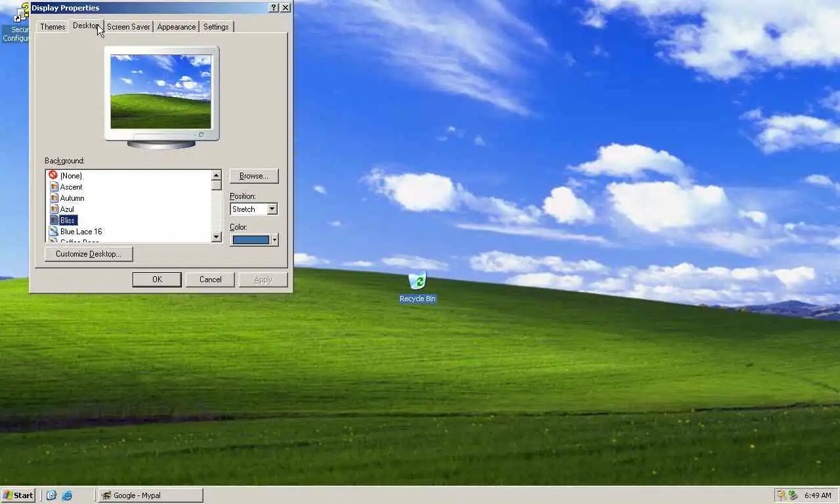Image resolution: width=840 pixels, height=504 pixels.
Task: Click the Autumn wallpaper icon
Action: [54, 198]
